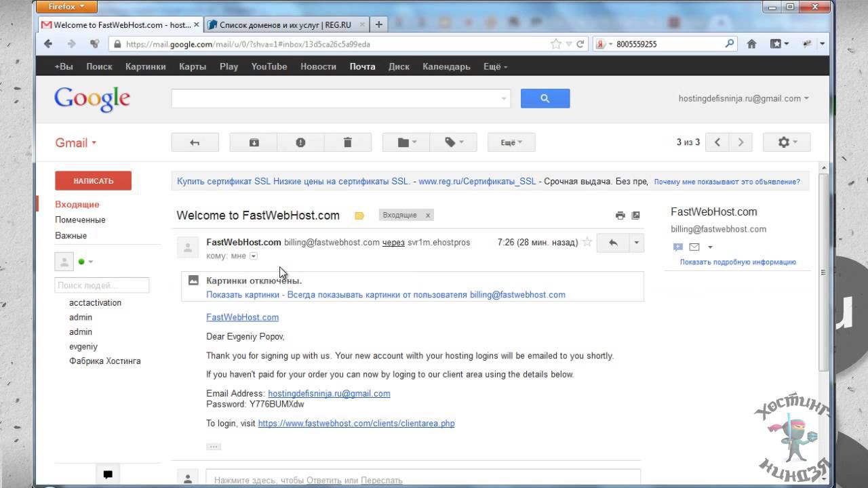868x488 pixels.
Task: Open Диск in Google bar
Action: (x=399, y=66)
